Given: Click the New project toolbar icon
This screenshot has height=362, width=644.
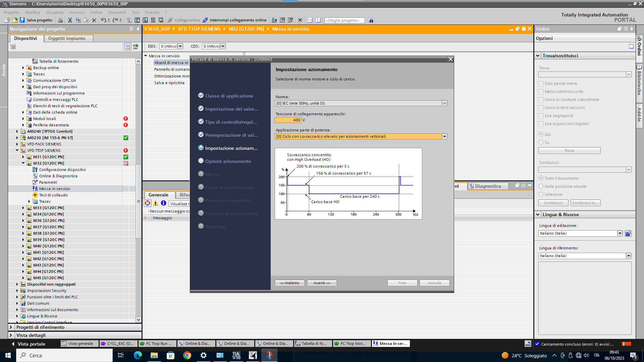Looking at the screenshot, I should (7, 20).
